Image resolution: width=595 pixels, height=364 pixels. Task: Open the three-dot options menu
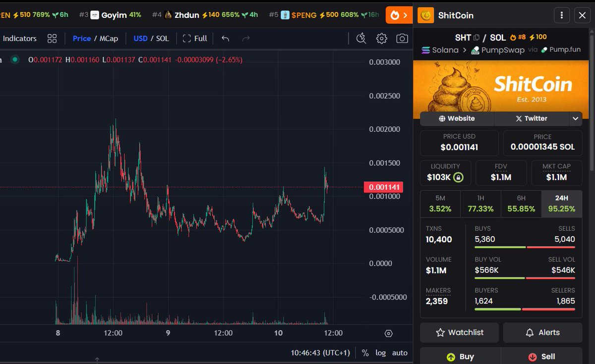click(x=561, y=15)
